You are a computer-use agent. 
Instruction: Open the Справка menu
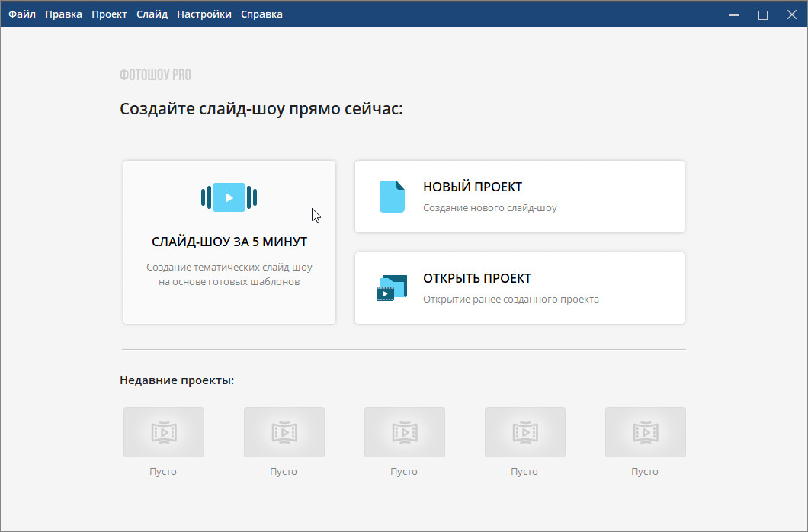(x=261, y=14)
